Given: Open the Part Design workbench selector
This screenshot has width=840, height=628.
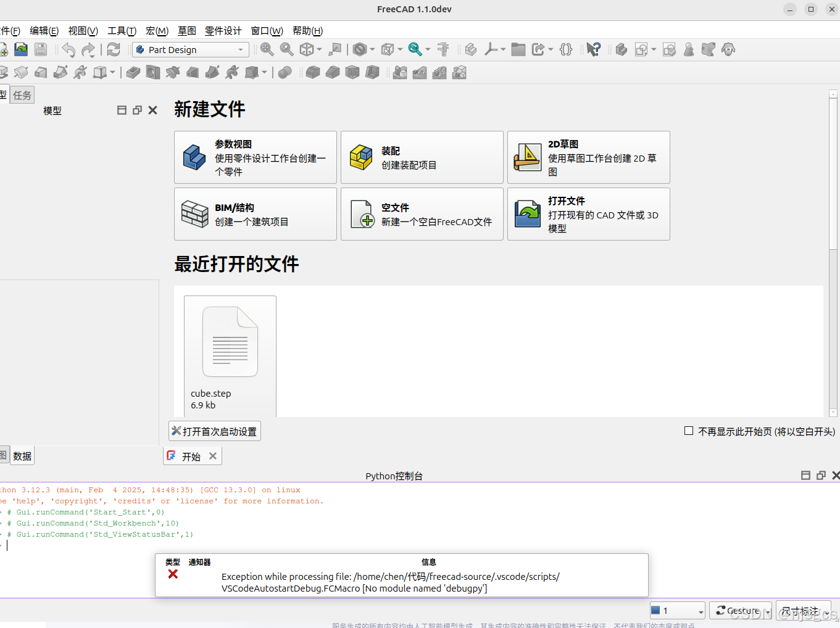Looking at the screenshot, I should (191, 49).
